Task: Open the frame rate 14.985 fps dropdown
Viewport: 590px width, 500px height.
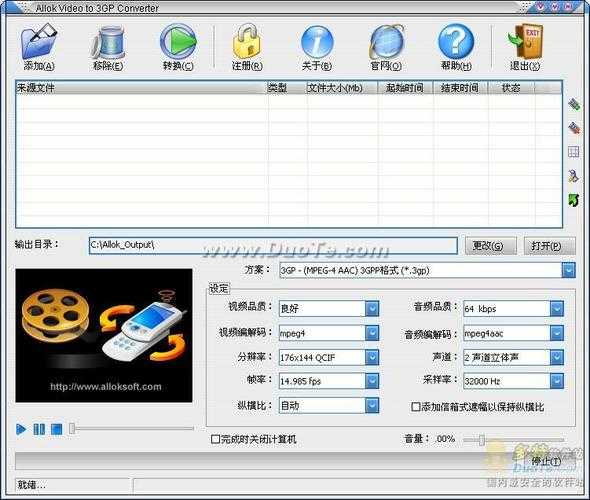Action: (x=372, y=381)
